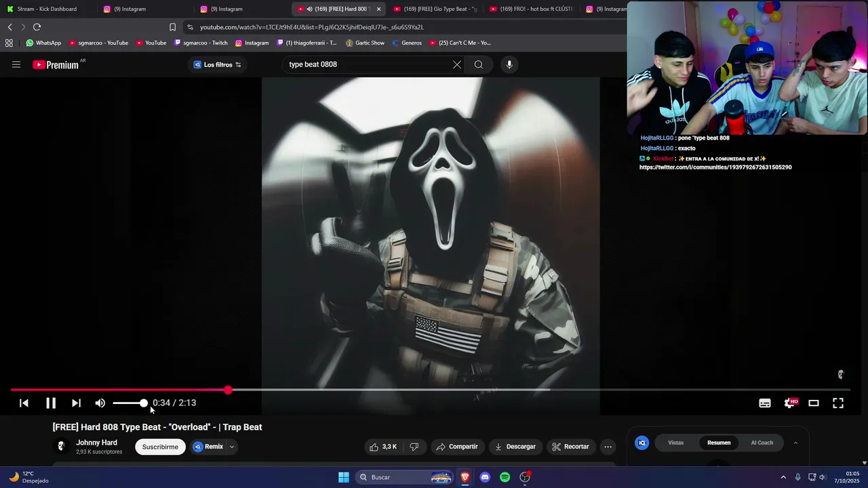The height and width of the screenshot is (488, 868).
Task: Open Discord from taskbar
Action: 485,477
